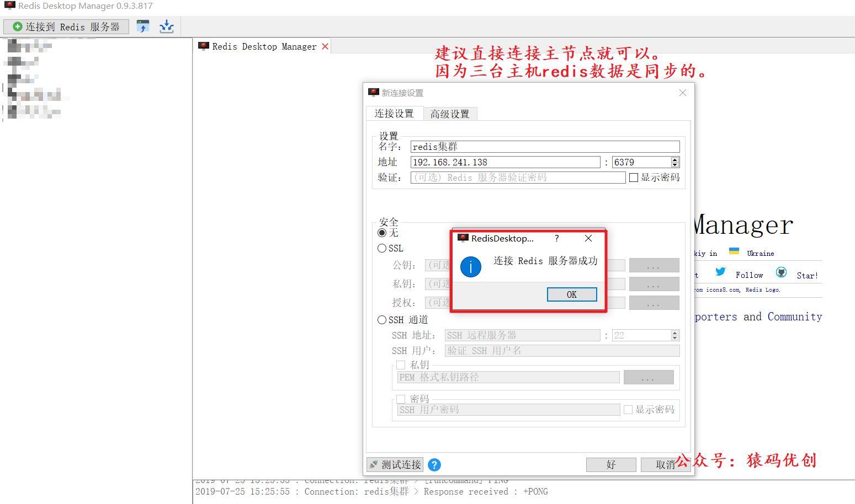Click the ? help button in RedisDesktop popup
The image size is (855, 504).
[556, 238]
